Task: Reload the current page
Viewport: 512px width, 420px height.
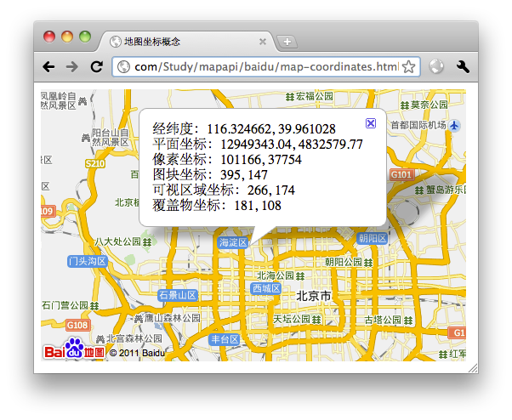Action: 96,67
